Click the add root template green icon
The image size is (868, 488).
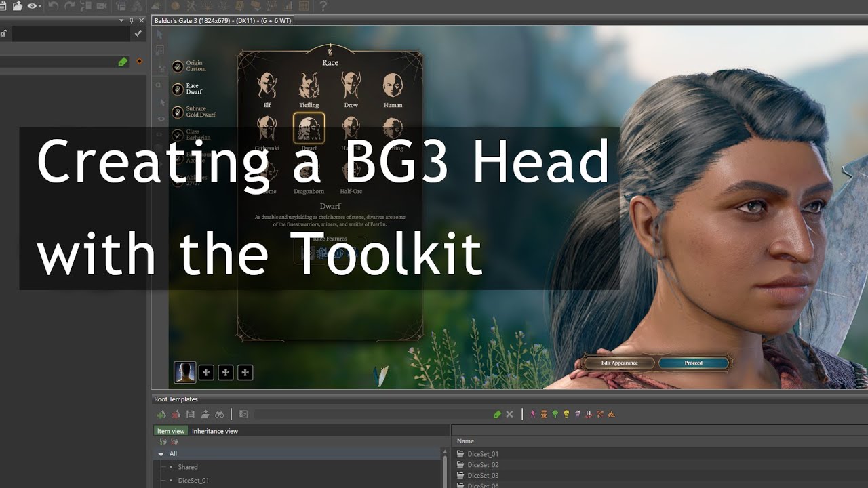pos(161,414)
